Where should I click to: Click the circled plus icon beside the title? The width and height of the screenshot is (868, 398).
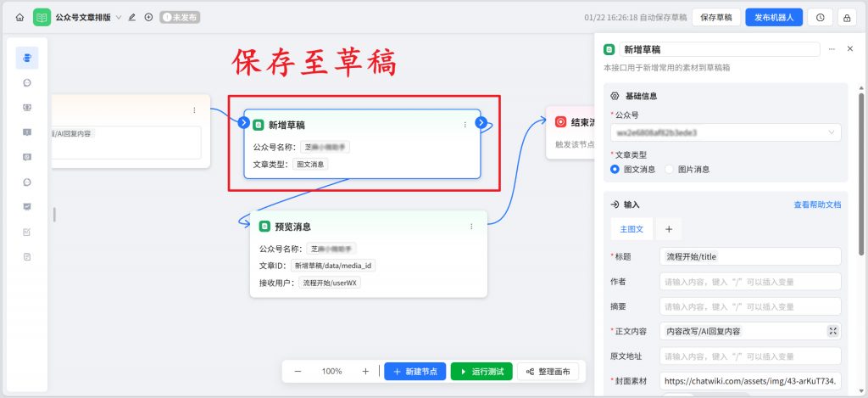[148, 17]
